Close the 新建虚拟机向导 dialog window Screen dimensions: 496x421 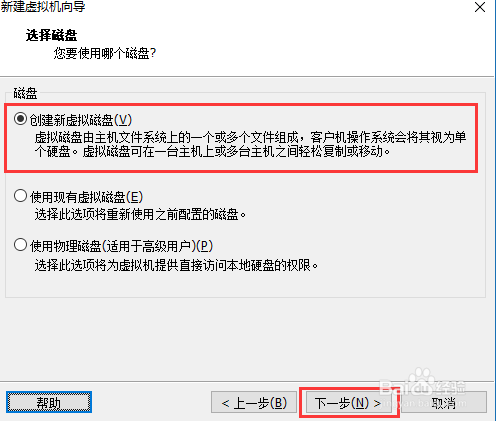480,7
